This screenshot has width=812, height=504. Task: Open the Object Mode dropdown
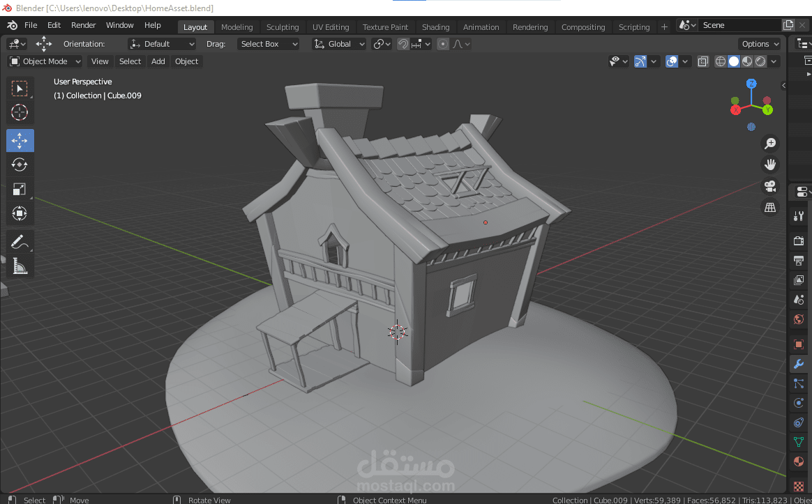[45, 61]
